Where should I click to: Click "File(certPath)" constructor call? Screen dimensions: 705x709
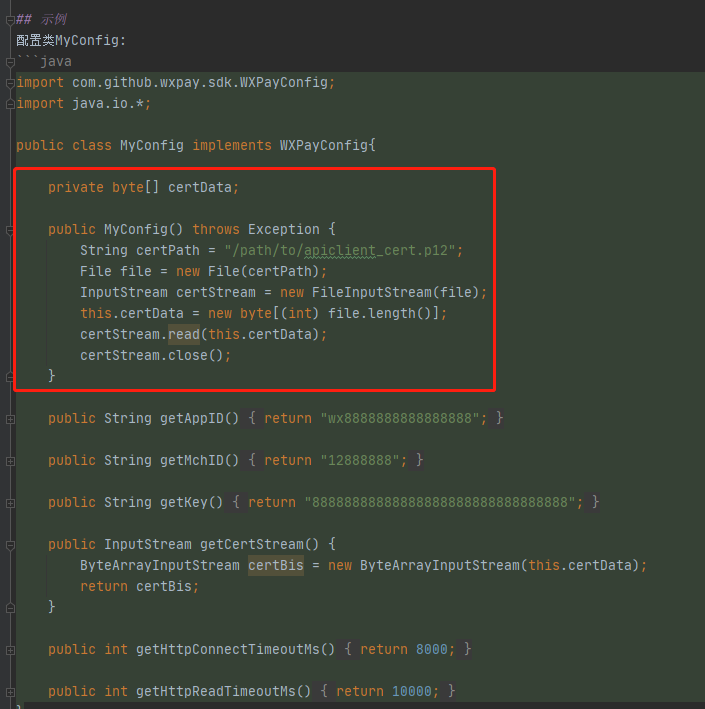[263, 271]
